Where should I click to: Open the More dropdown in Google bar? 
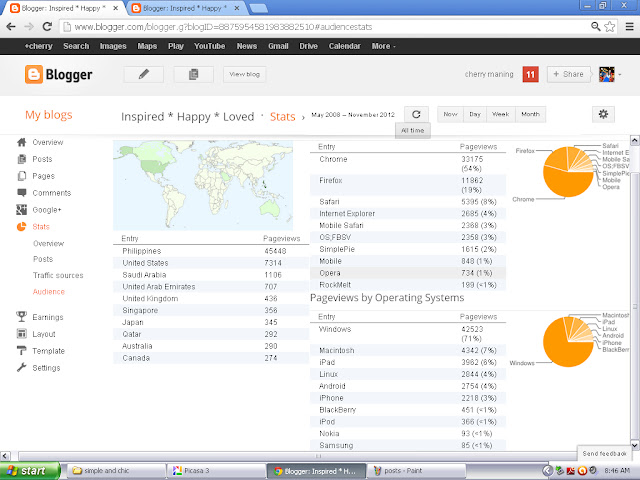click(383, 46)
